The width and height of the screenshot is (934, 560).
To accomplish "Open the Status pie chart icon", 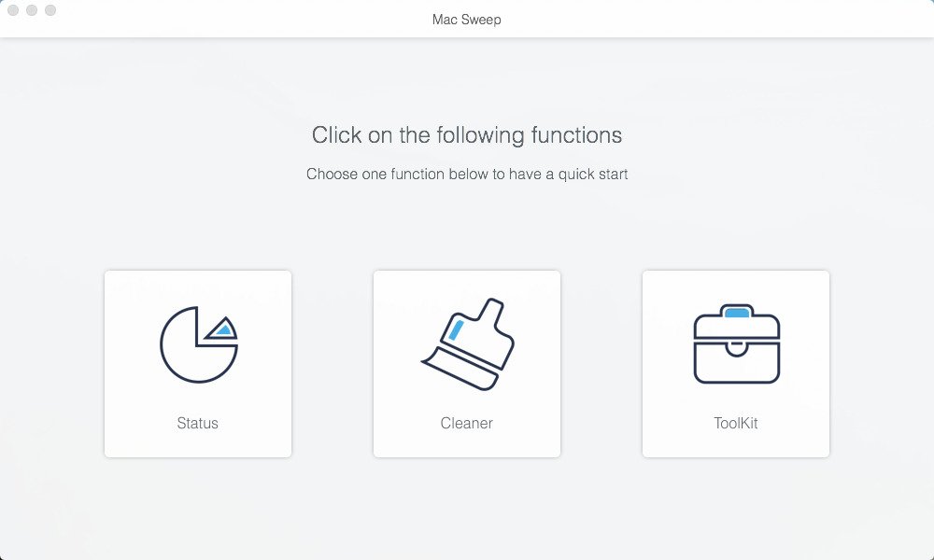I will [x=198, y=344].
